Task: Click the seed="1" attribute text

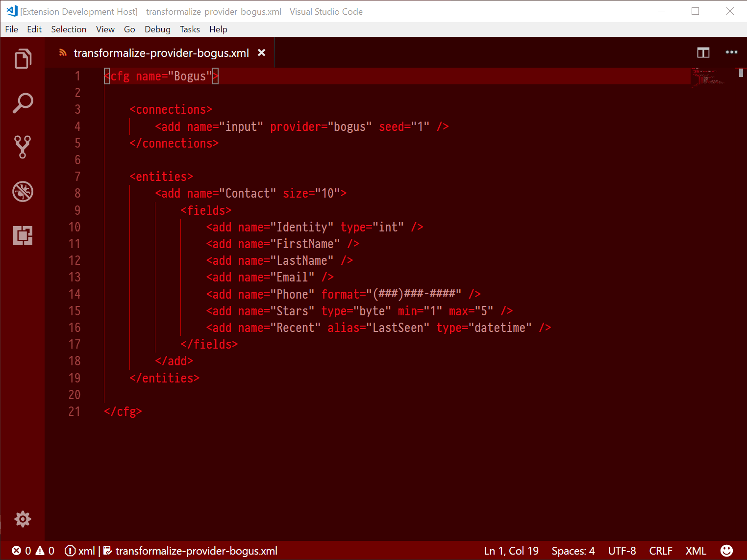Action: click(x=404, y=127)
